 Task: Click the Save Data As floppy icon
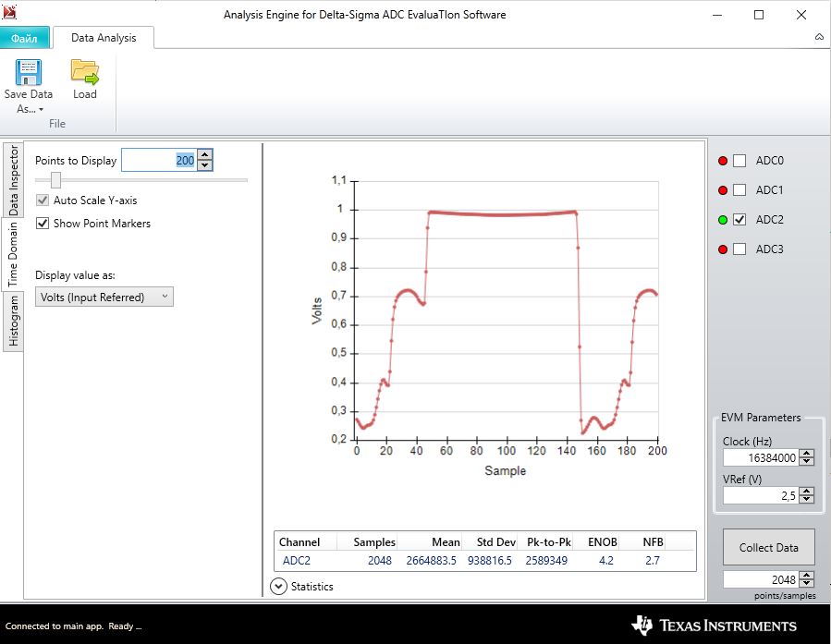(x=28, y=72)
